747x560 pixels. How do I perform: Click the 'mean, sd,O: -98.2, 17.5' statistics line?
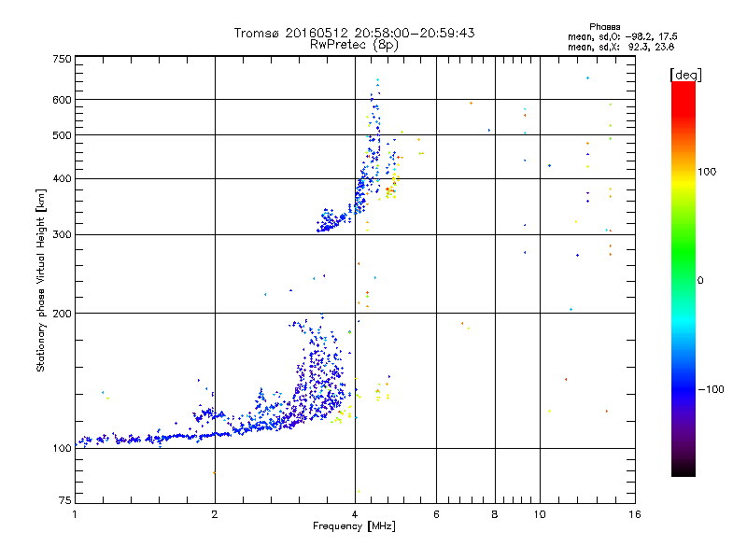tap(622, 36)
